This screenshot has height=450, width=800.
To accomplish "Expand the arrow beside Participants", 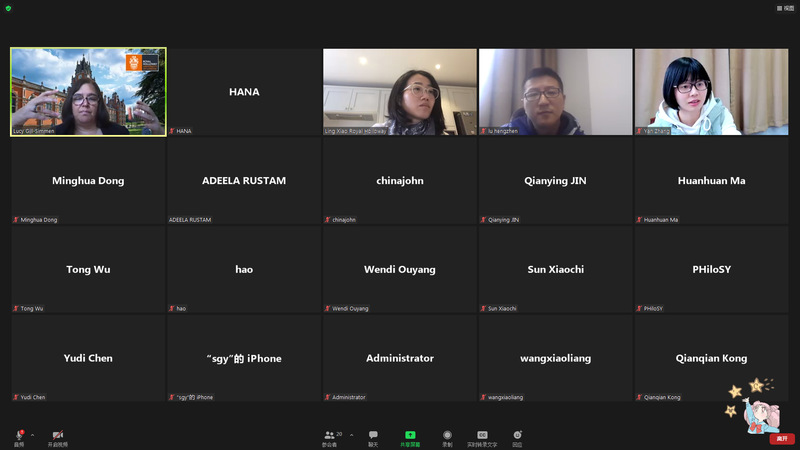I will coord(351,435).
